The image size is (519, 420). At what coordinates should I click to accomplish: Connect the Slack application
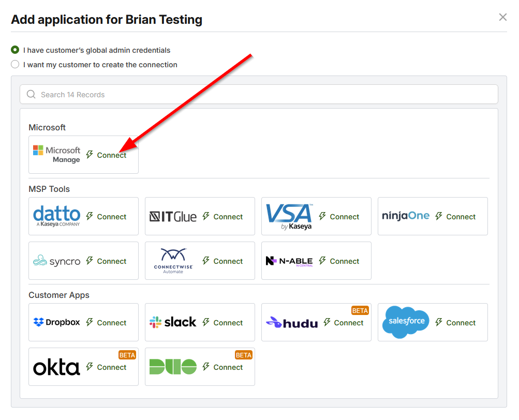pyautogui.click(x=227, y=322)
